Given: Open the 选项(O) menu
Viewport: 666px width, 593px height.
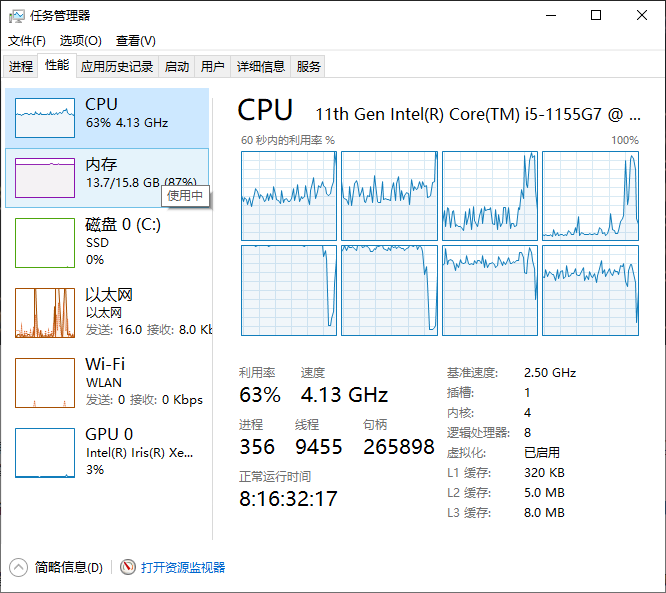Looking at the screenshot, I should [80, 41].
